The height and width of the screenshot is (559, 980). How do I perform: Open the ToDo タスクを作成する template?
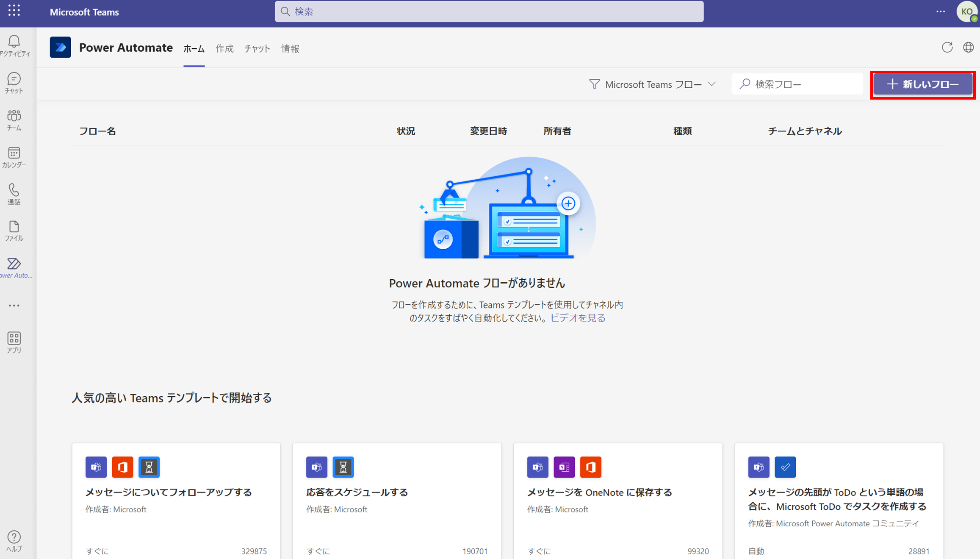[837, 499]
